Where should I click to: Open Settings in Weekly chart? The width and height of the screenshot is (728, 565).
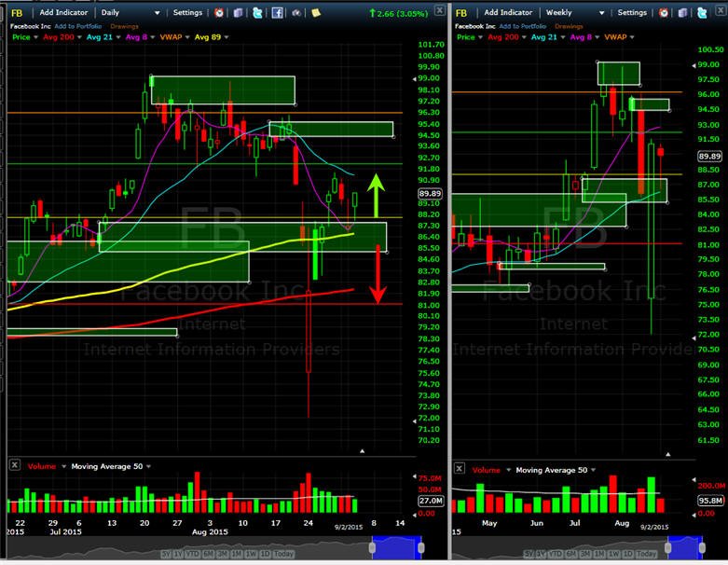tap(632, 12)
